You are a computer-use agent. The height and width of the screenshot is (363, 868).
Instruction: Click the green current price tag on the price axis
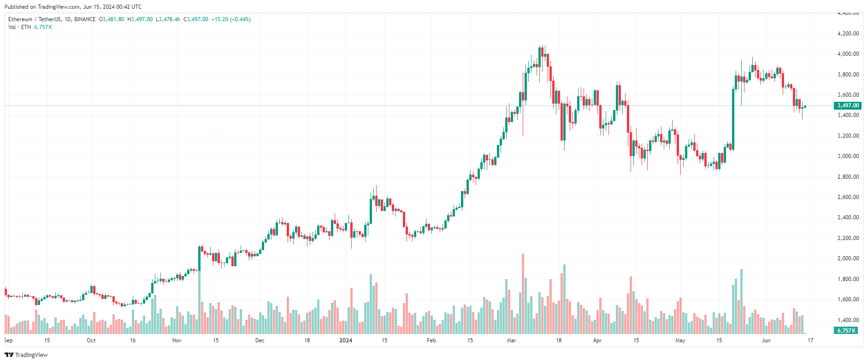[x=848, y=105]
